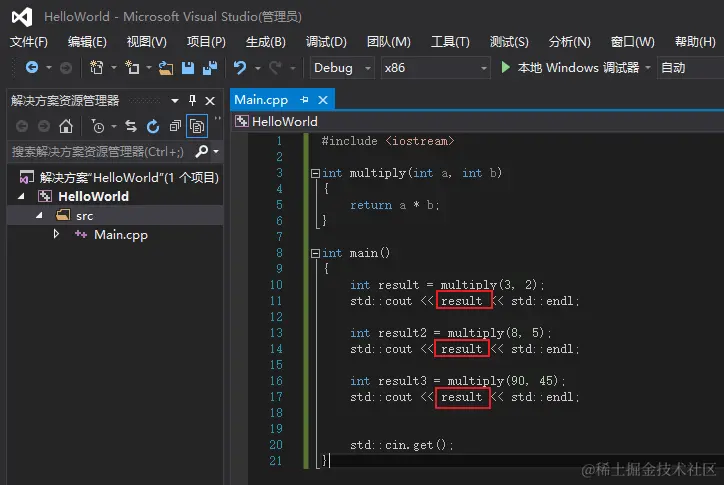Open the 帮助(H) menu
724x485 pixels.
[x=695, y=42]
